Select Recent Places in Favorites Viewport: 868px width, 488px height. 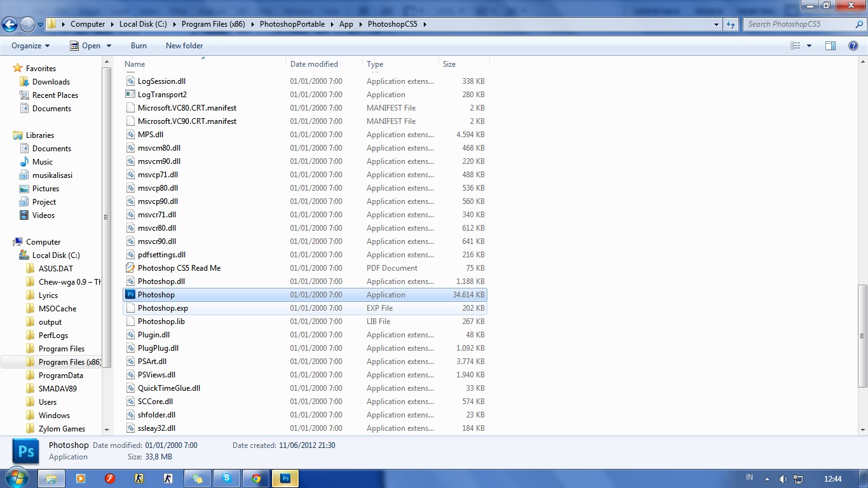click(x=55, y=95)
